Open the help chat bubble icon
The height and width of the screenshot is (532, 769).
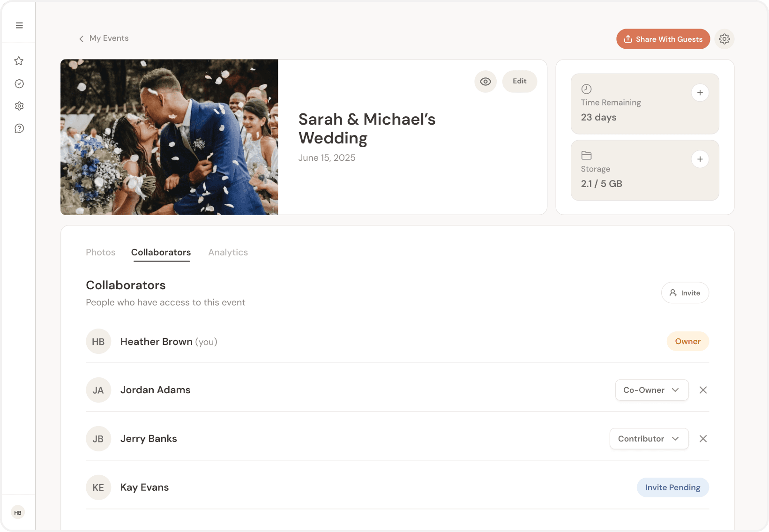(19, 128)
